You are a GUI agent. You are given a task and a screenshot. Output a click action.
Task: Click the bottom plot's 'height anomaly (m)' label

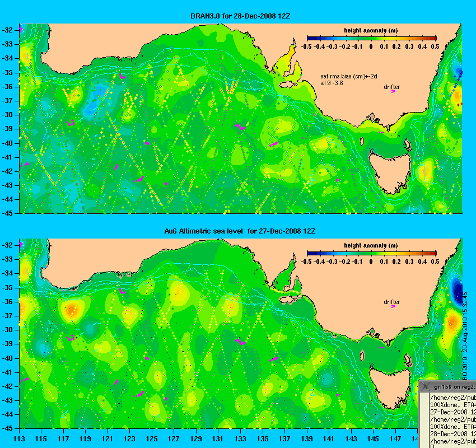tap(371, 245)
